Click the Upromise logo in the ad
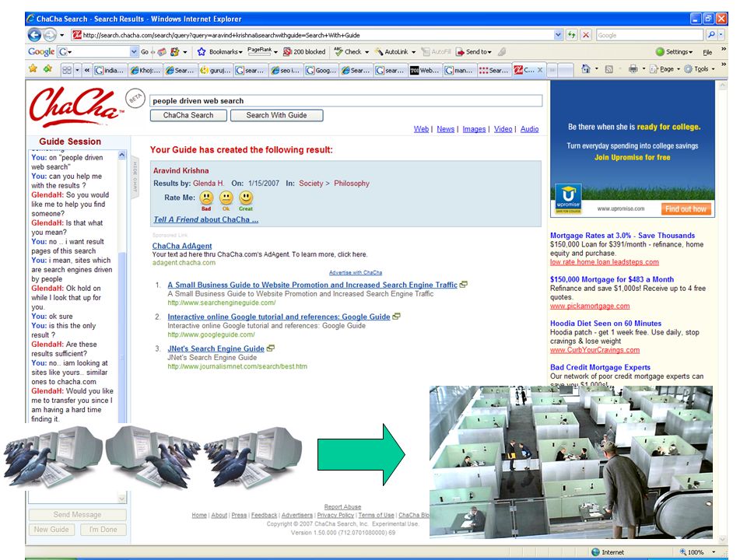 click(x=568, y=198)
